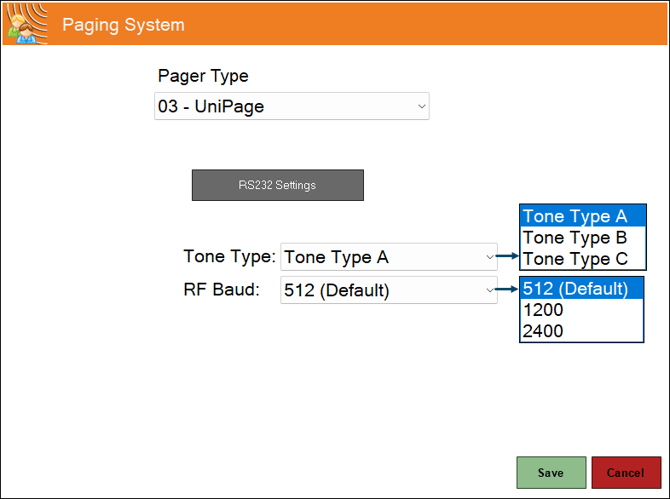670x499 pixels.
Task: Expand the Tone Type combo box
Action: tap(389, 257)
